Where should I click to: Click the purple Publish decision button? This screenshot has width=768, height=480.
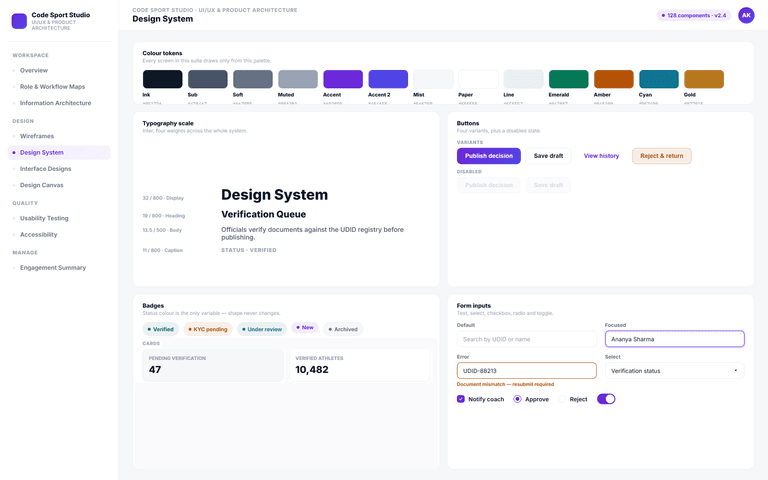pyautogui.click(x=489, y=156)
